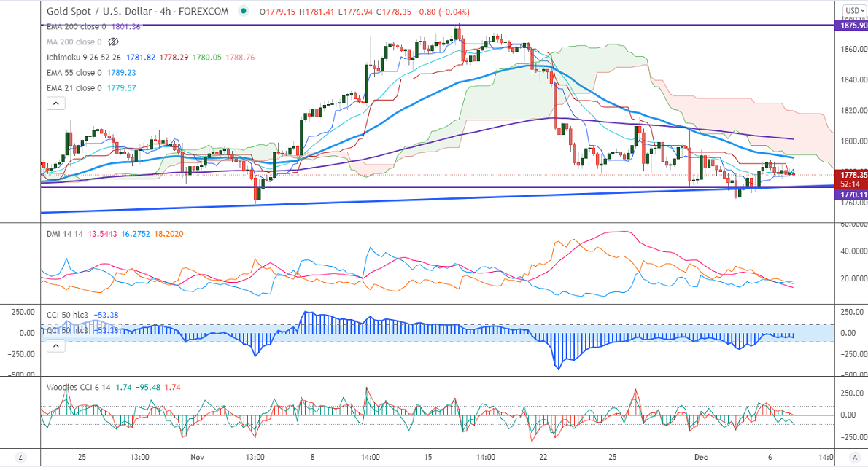Collapse the main chart indicator legend arrow

point(56,103)
